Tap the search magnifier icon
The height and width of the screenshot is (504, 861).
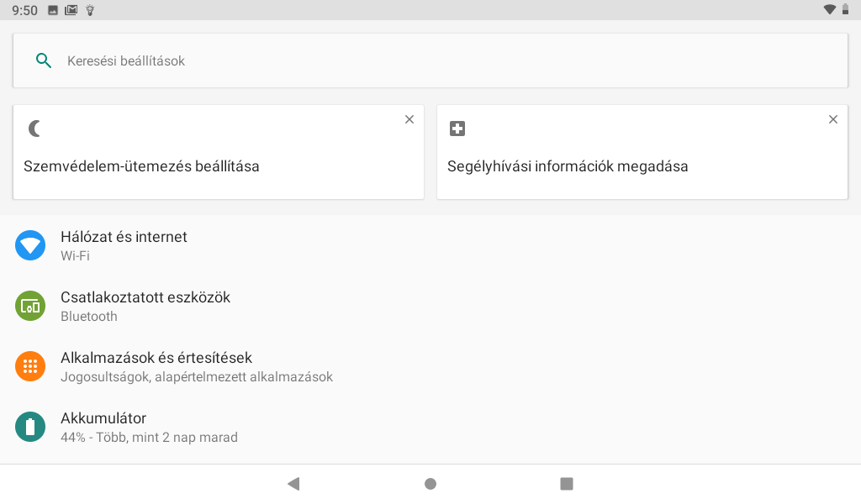pyautogui.click(x=44, y=60)
